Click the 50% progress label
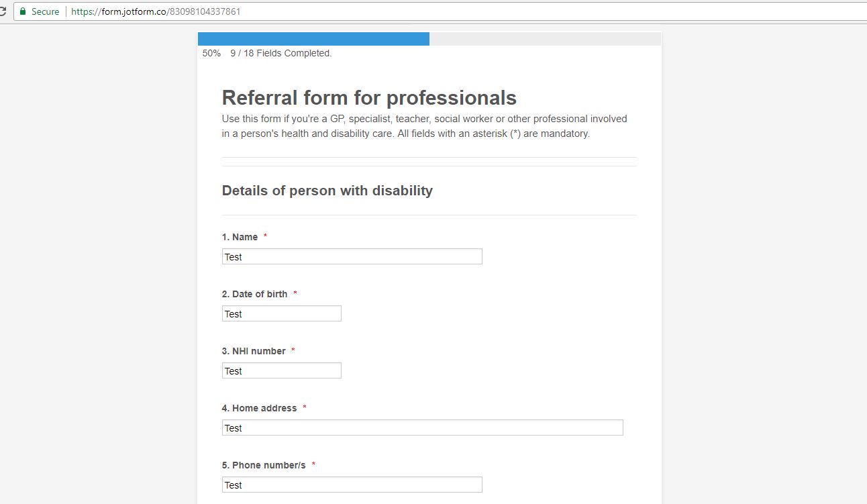 pyautogui.click(x=211, y=52)
